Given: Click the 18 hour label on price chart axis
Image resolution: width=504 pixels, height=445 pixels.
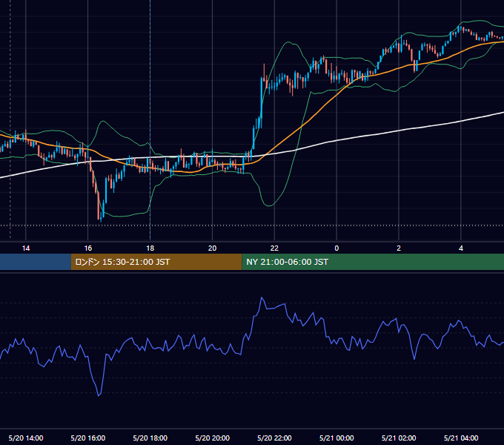Looking at the screenshot, I should (x=150, y=248).
